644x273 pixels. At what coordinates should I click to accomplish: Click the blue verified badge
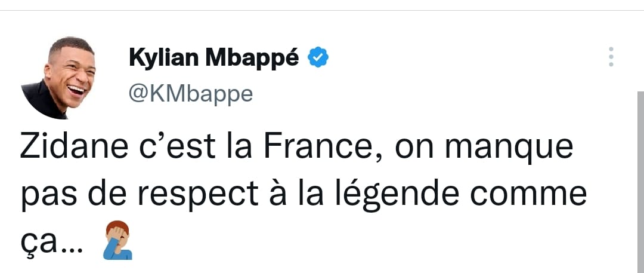click(x=318, y=58)
